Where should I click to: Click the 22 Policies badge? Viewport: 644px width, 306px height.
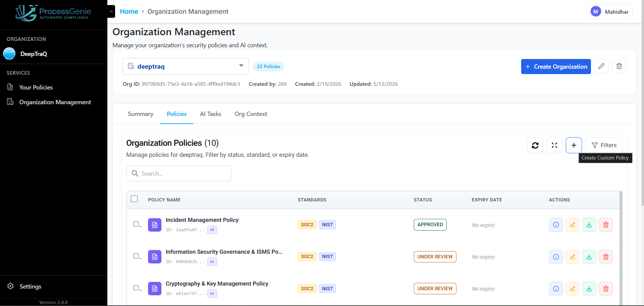click(x=268, y=66)
